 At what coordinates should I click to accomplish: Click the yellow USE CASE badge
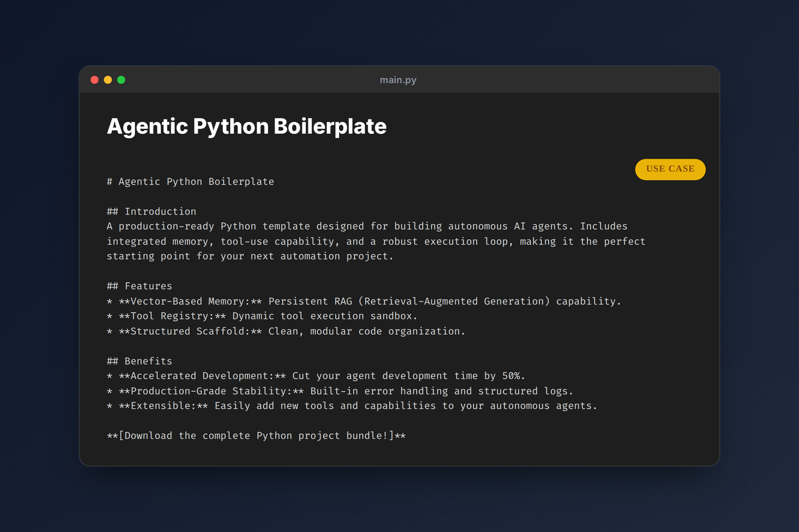tap(670, 169)
